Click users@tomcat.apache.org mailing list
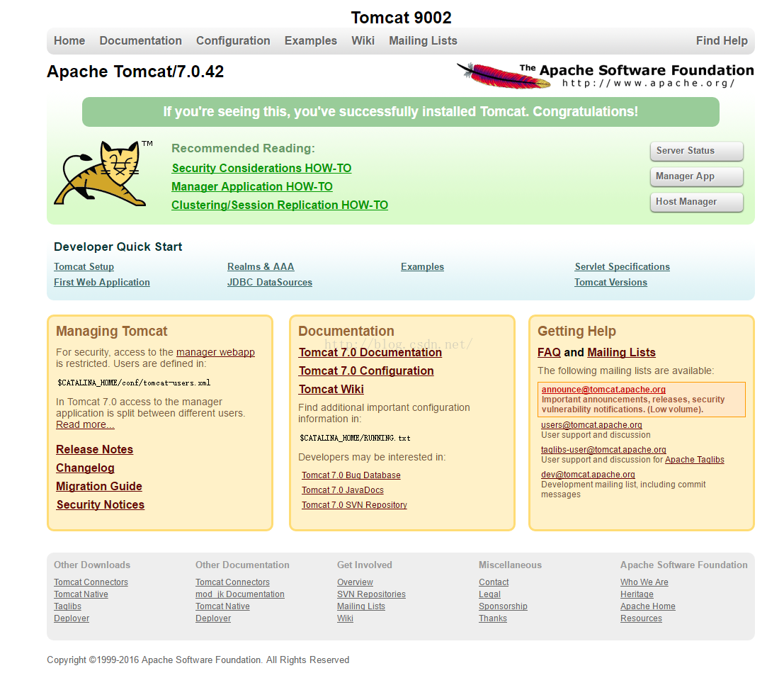Image resolution: width=784 pixels, height=673 pixels. point(591,424)
